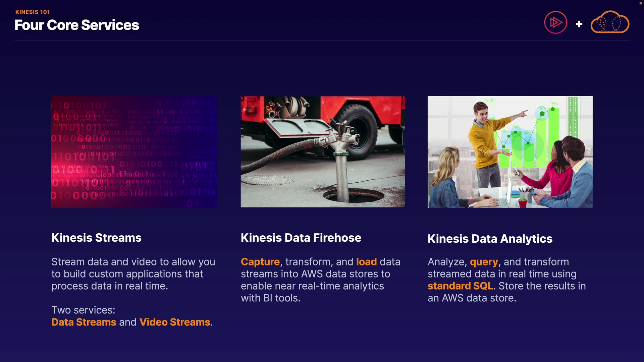This screenshot has width=644, height=362.
Task: Click the small orange dot at top-right corner
Action: 641,3
